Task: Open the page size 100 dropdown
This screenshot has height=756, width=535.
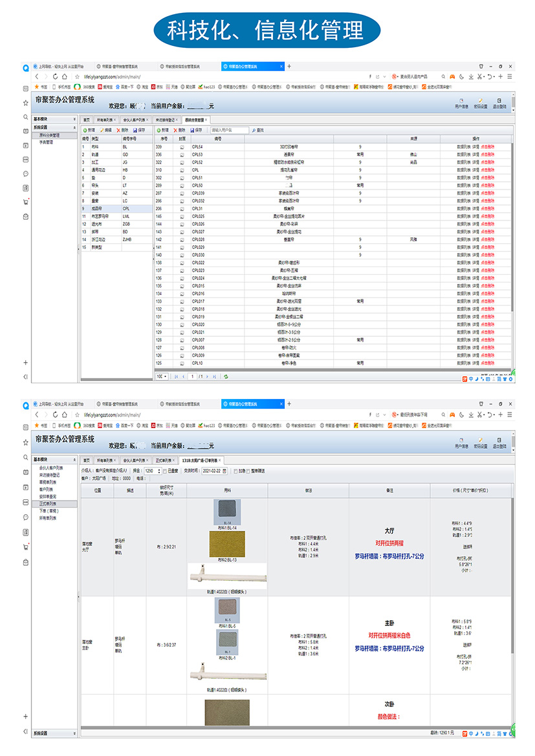Action: 162,376
